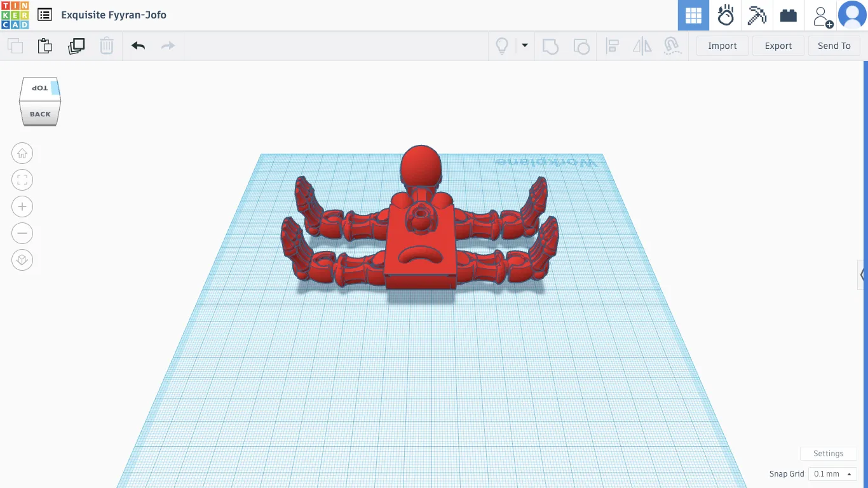Image resolution: width=868 pixels, height=488 pixels.
Task: Click the Fit all in view button
Action: pyautogui.click(x=22, y=180)
